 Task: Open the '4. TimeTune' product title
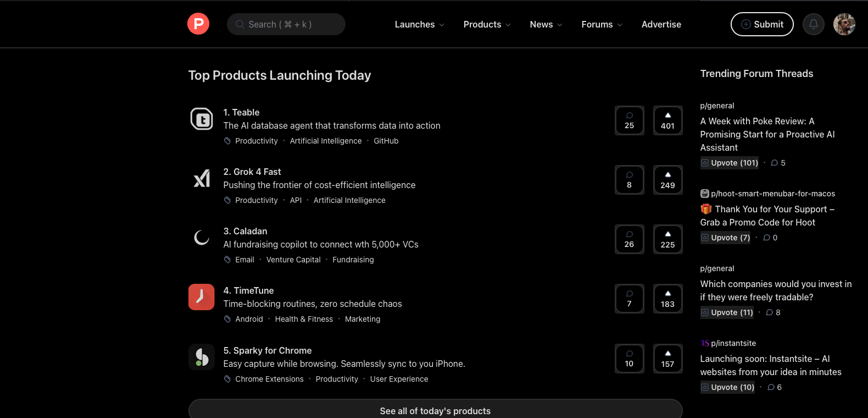coord(248,290)
